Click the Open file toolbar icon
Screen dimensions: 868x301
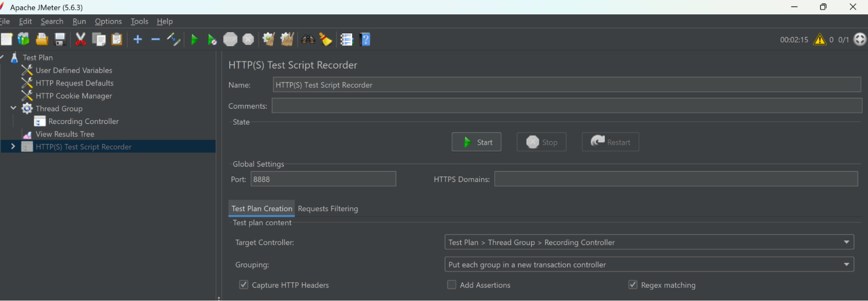[42, 39]
